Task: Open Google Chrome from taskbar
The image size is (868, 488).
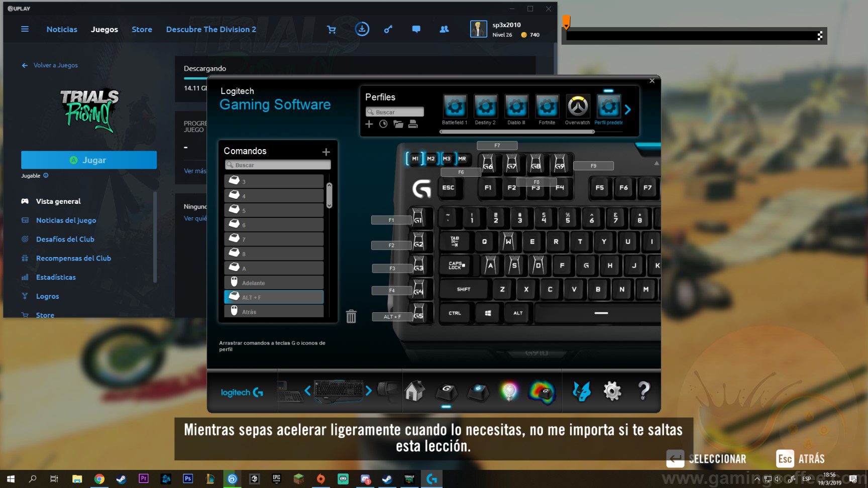Action: tap(99, 479)
